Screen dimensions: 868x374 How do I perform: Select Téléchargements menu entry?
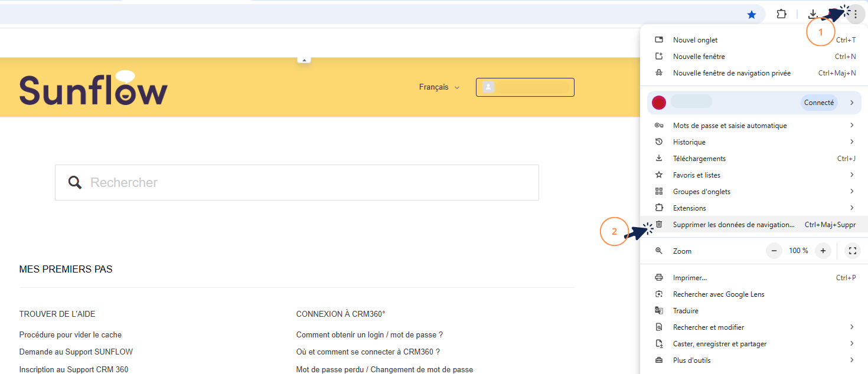(x=754, y=158)
